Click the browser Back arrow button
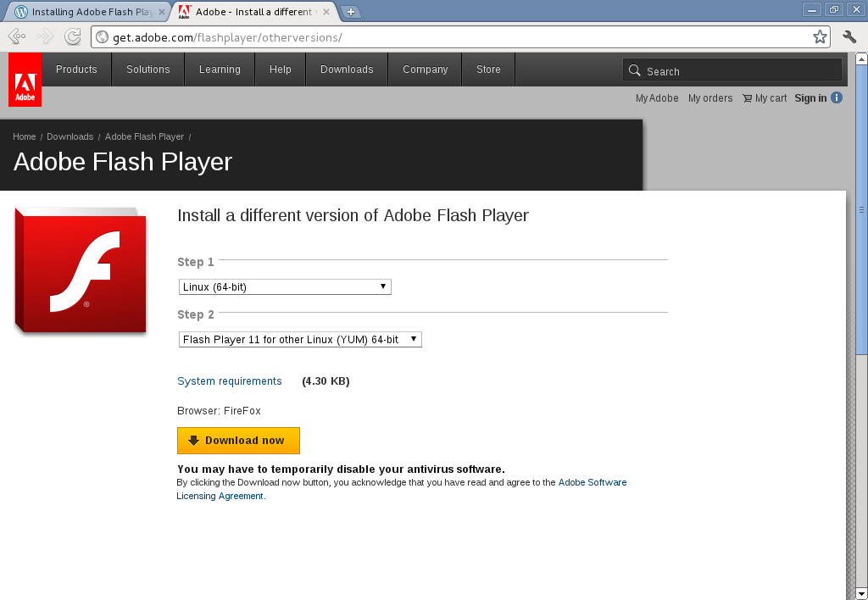The width and height of the screenshot is (868, 600). [x=17, y=37]
